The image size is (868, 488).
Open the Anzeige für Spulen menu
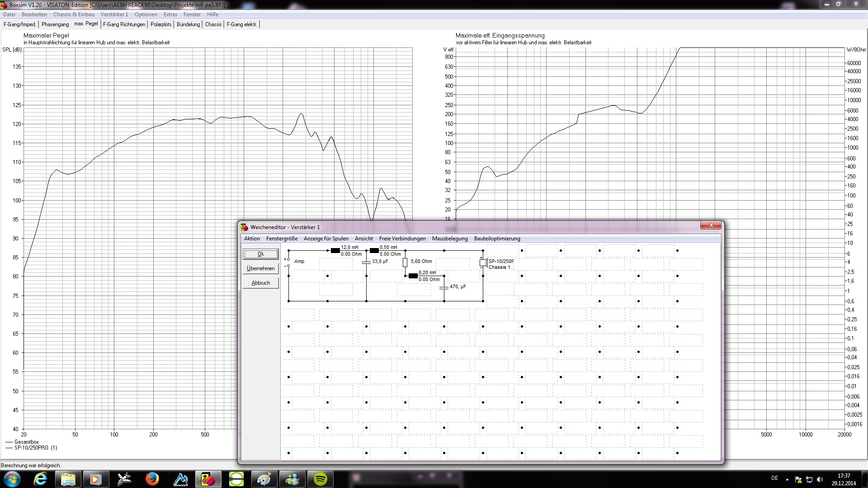pyautogui.click(x=325, y=239)
